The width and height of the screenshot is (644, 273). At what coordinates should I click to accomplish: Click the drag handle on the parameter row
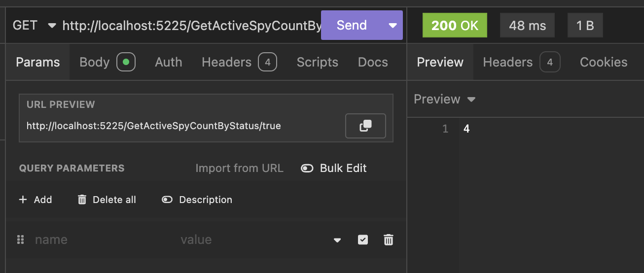(21, 240)
